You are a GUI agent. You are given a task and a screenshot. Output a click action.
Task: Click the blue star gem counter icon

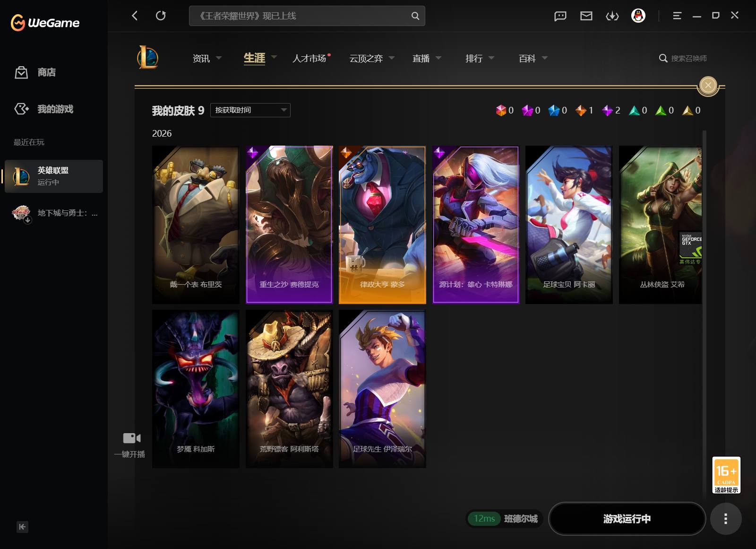554,110
